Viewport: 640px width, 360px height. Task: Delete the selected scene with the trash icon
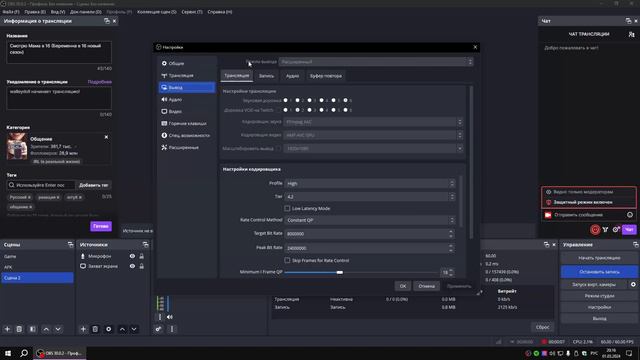pos(19,329)
